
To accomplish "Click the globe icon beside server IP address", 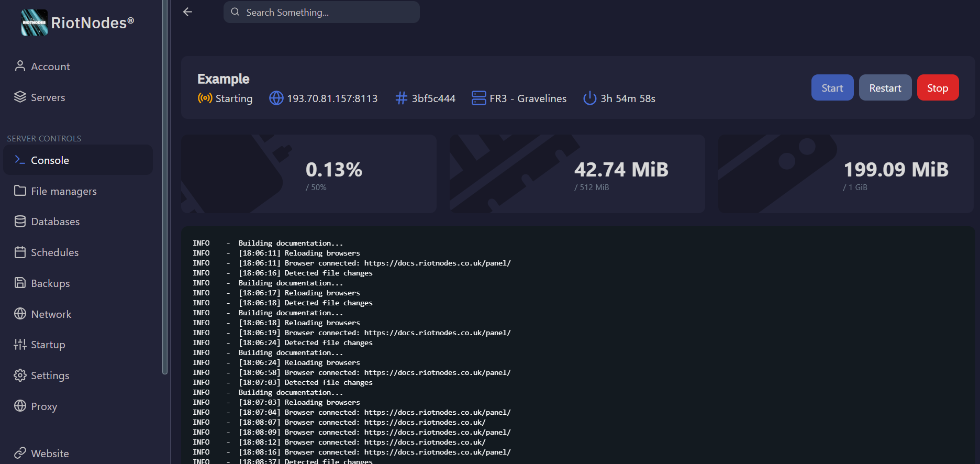I will click(276, 98).
